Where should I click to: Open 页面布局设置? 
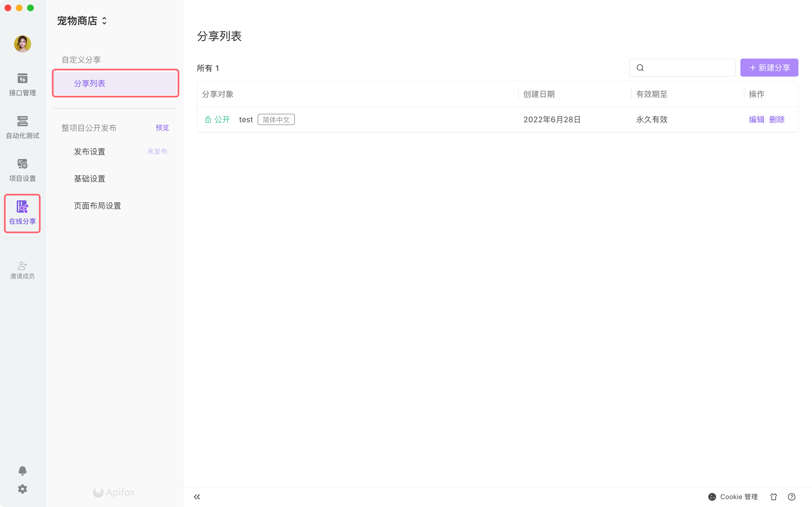click(x=97, y=206)
